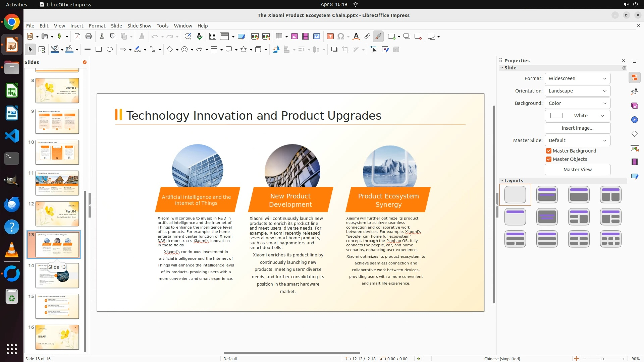644x362 pixels.
Task: Click the Insert Text Box icon
Action: [330, 37]
